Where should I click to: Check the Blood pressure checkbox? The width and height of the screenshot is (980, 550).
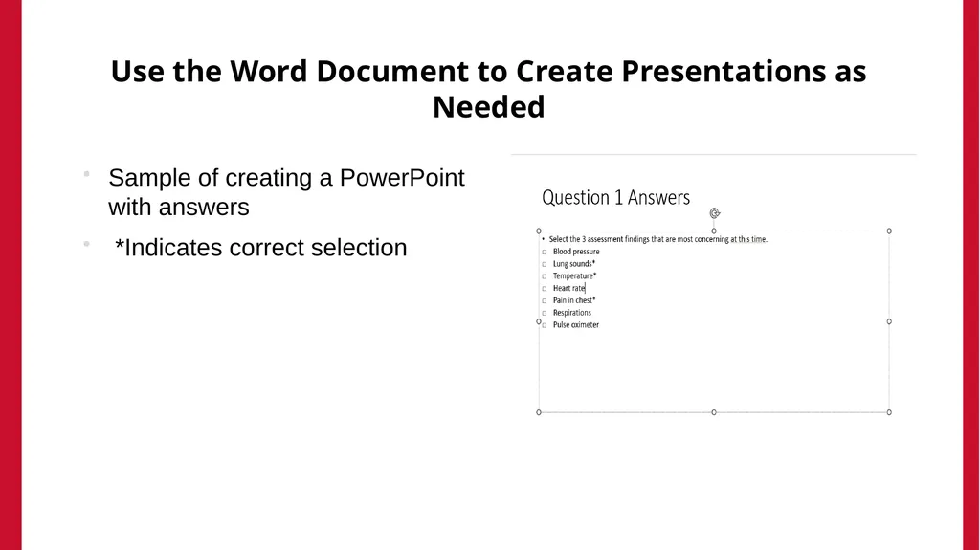tap(545, 252)
